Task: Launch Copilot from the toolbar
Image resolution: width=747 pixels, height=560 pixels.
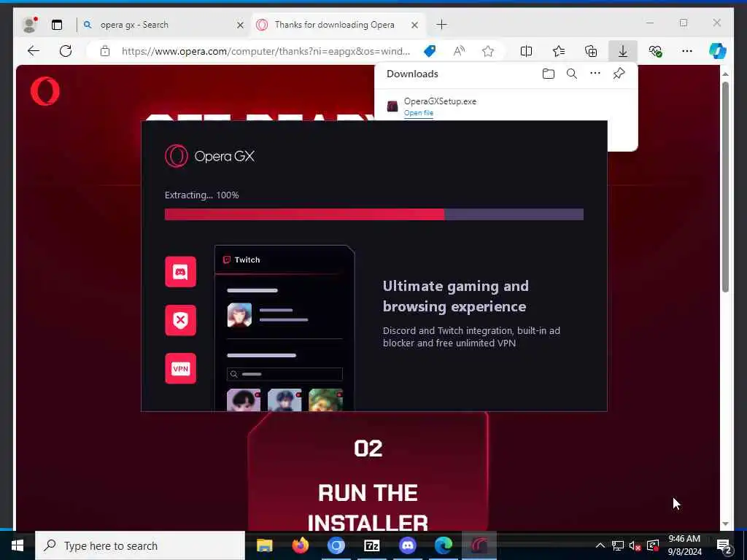Action: [717, 51]
